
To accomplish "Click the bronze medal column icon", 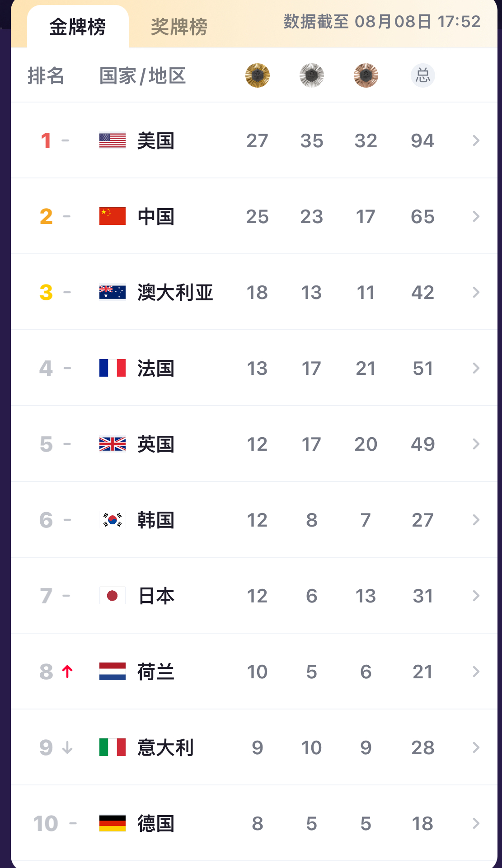I will 366,75.
